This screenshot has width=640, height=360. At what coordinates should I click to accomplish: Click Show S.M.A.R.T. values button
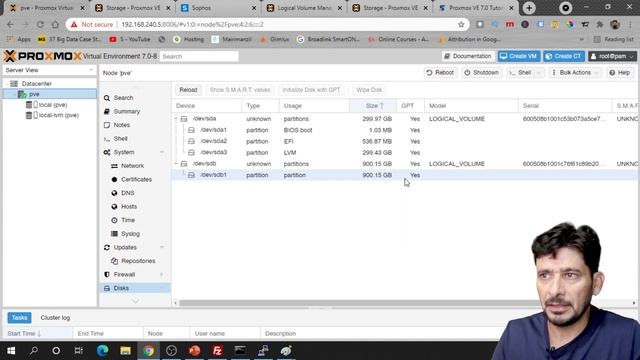point(240,90)
